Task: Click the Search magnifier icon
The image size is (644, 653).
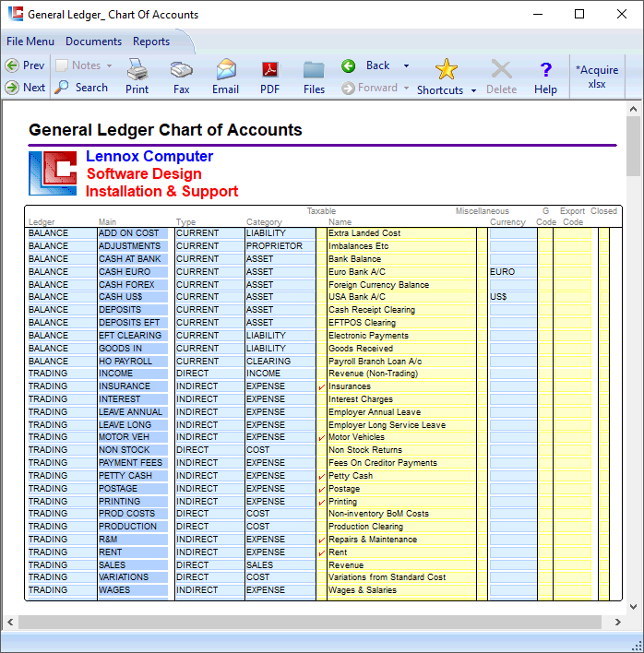Action: point(62,88)
